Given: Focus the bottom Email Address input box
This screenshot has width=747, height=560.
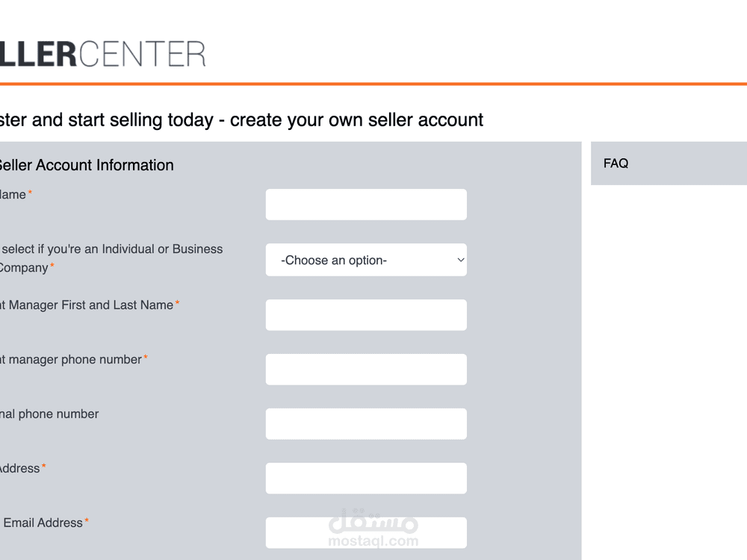Looking at the screenshot, I should pos(366,532).
